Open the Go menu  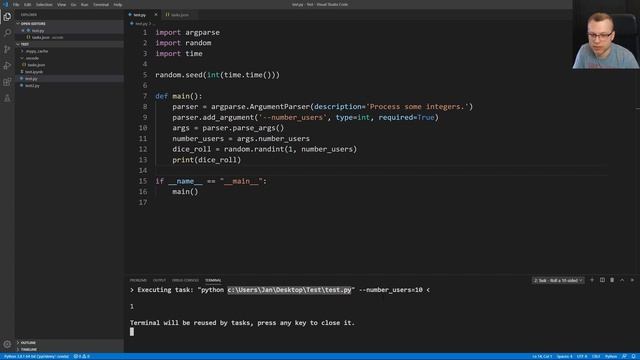[73, 4]
